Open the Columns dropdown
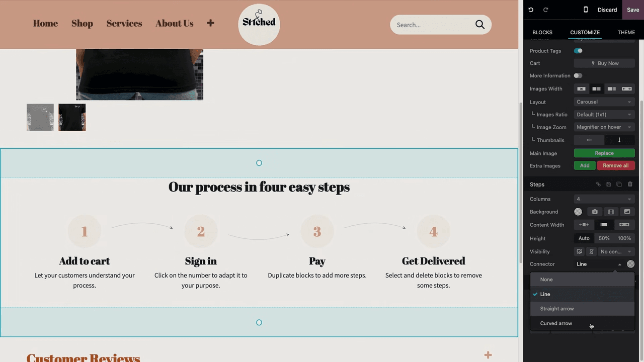 (604, 199)
